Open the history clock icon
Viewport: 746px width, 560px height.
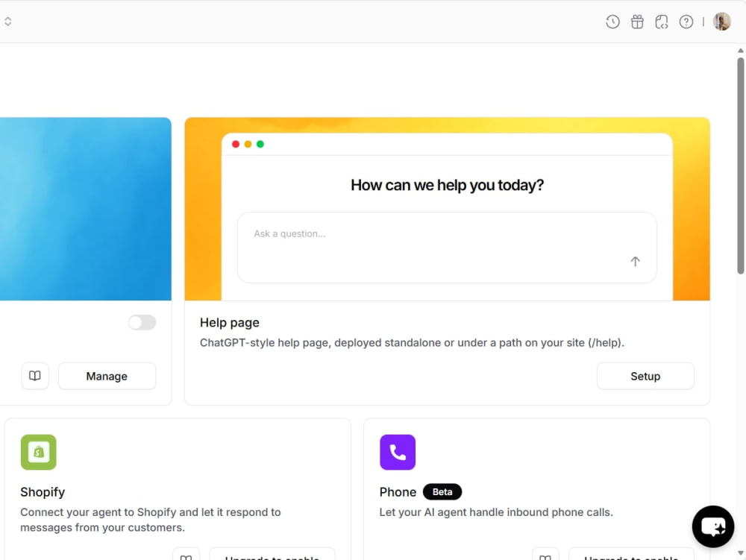(612, 22)
